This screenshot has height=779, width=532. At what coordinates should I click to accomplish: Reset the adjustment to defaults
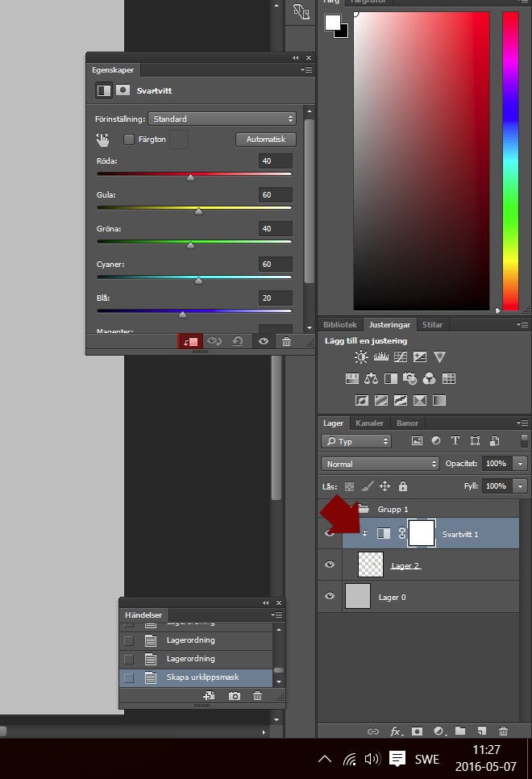(238, 341)
